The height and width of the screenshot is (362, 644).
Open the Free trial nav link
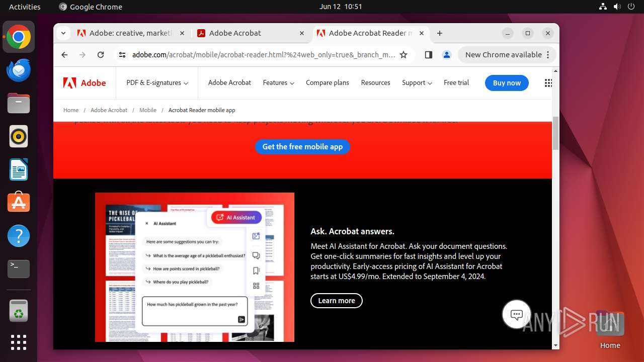click(x=456, y=83)
